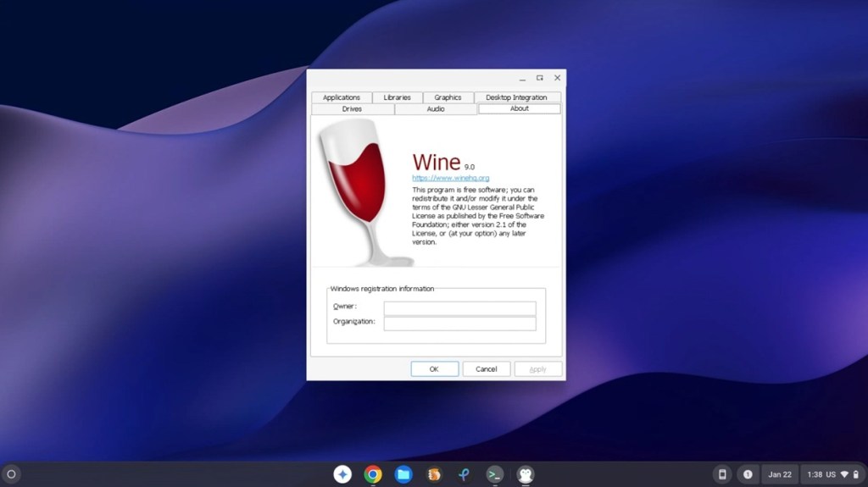Close the Wine configuration window
Image resolution: width=868 pixels, height=487 pixels.
click(x=558, y=78)
